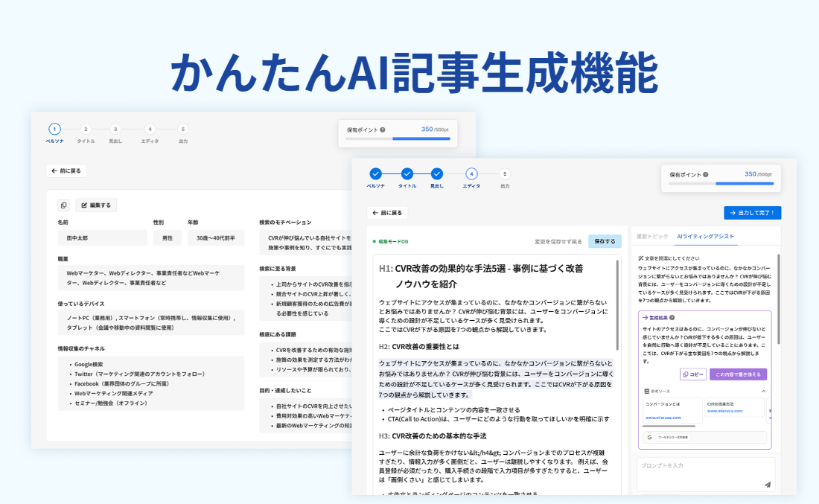This screenshot has height=504, width=819.
Task: Click the コピー button in generated result
Action: tap(693, 374)
